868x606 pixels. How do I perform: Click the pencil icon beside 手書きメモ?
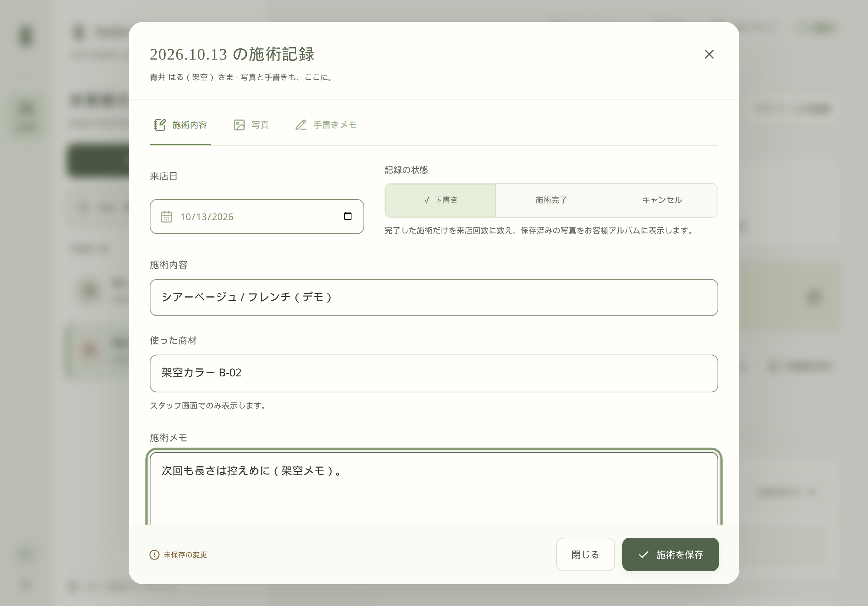click(x=301, y=125)
